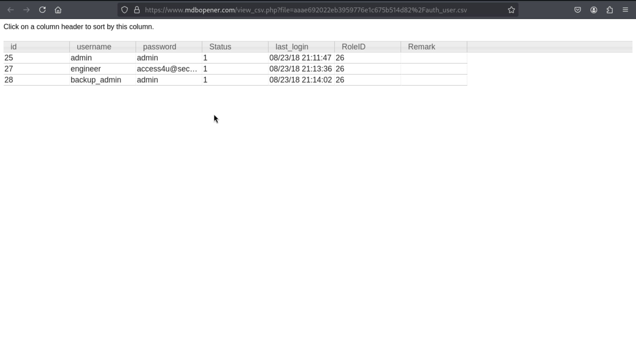Sort table by username column
This screenshot has width=636, height=364.
(94, 47)
